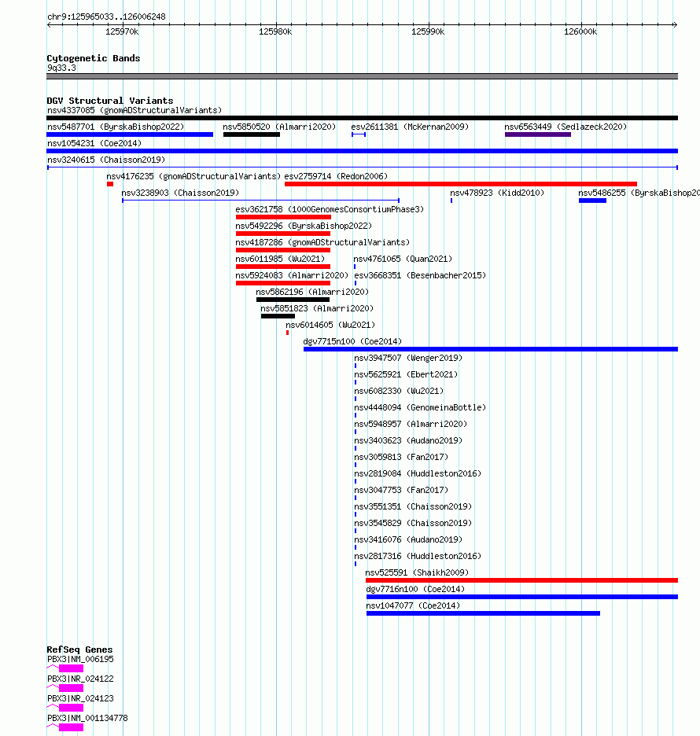Open nsv4448094 GenomeinaBottle variant

pos(420,407)
